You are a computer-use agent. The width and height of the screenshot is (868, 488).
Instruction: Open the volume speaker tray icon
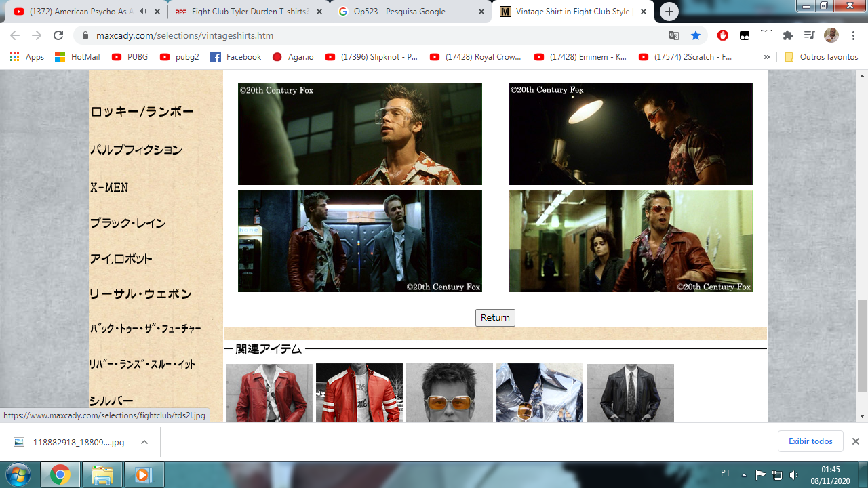793,474
